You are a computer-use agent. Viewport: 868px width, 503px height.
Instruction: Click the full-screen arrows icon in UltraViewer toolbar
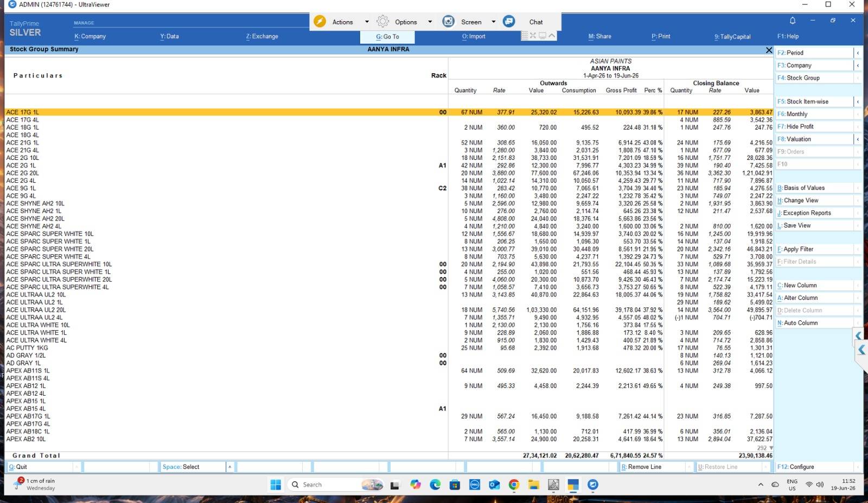tap(533, 36)
